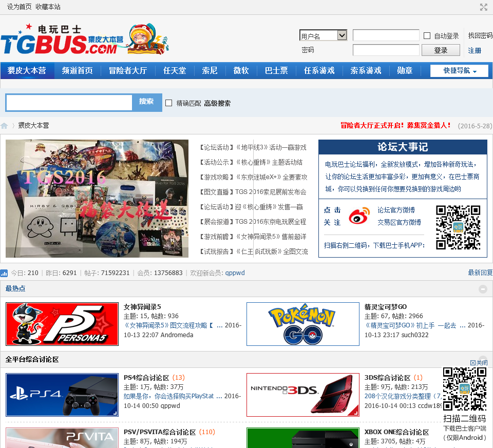Open the 索尼 navigation tab
The width and height of the screenshot is (493, 448).
click(x=210, y=71)
